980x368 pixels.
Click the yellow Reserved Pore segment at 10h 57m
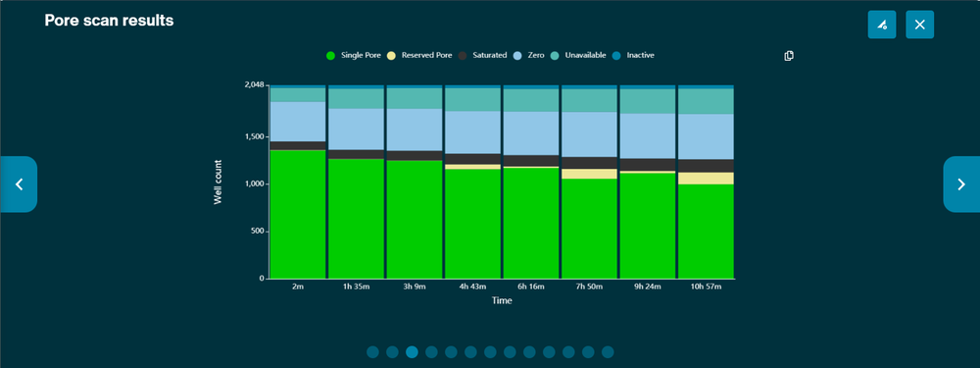point(706,179)
